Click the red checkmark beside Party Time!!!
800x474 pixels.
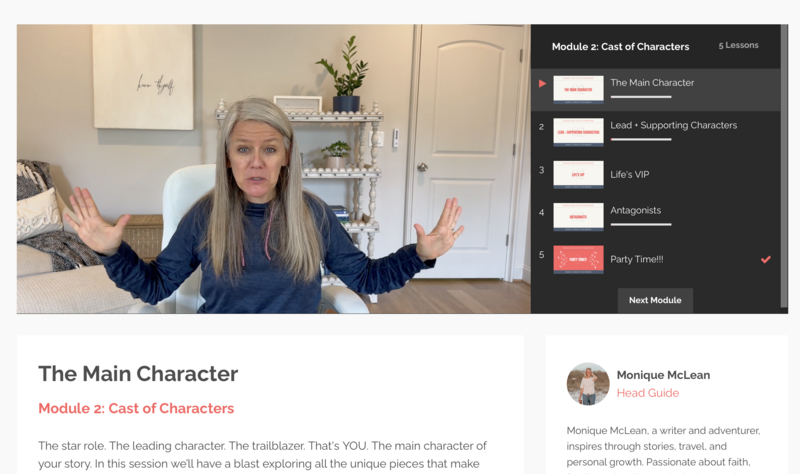click(x=765, y=260)
